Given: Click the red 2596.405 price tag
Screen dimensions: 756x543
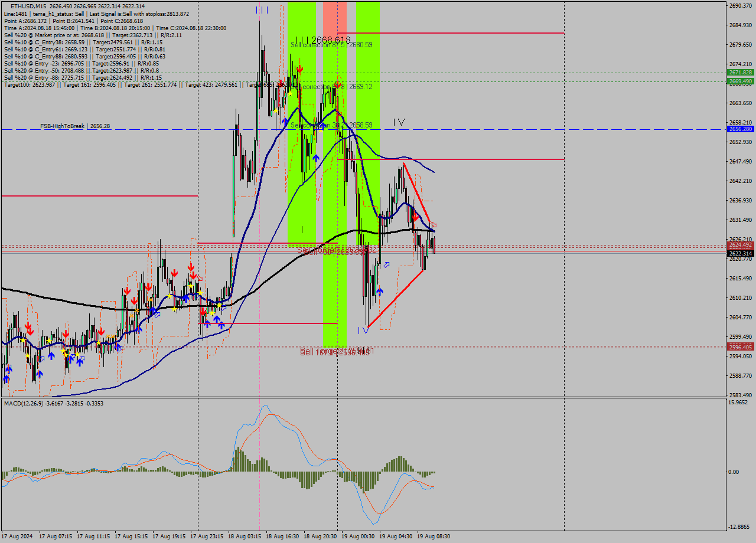Looking at the screenshot, I should tap(740, 347).
